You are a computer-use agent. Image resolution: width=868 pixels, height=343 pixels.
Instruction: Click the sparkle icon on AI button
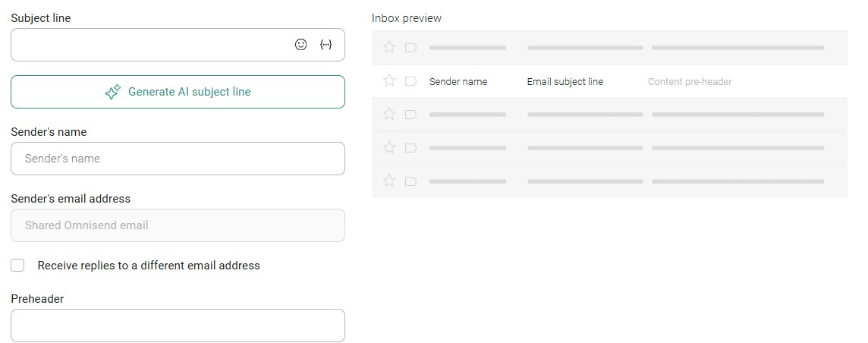(113, 92)
